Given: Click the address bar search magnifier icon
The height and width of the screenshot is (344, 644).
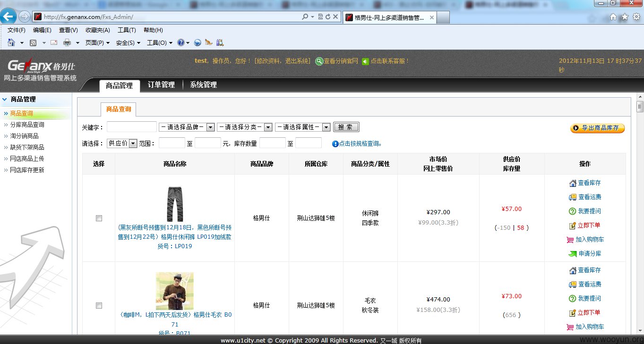Looking at the screenshot, I should pyautogui.click(x=305, y=17).
